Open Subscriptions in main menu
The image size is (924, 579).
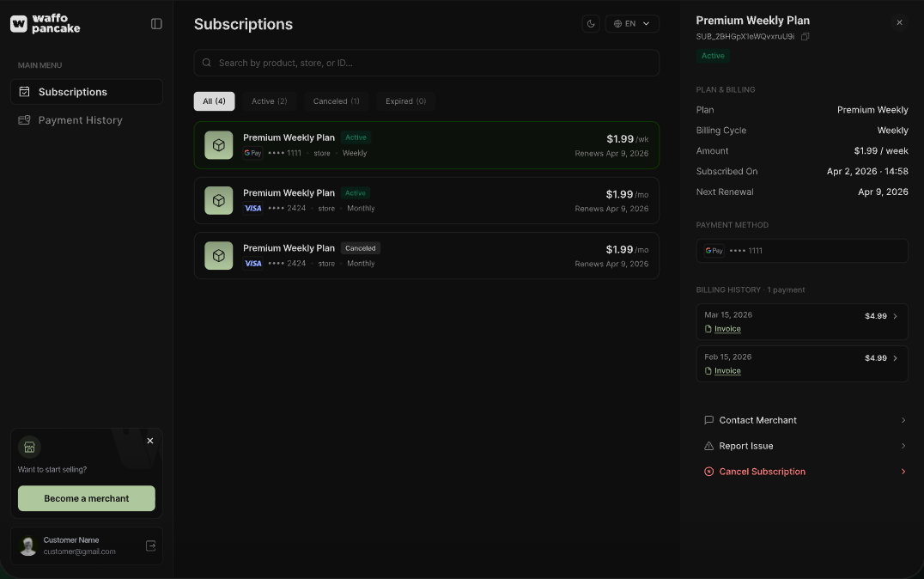[87, 92]
